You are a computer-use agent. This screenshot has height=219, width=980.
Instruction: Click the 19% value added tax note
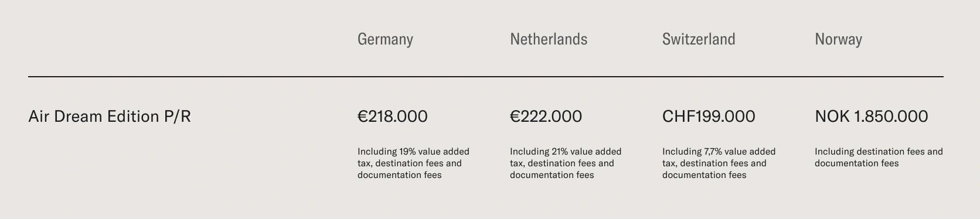click(x=413, y=163)
